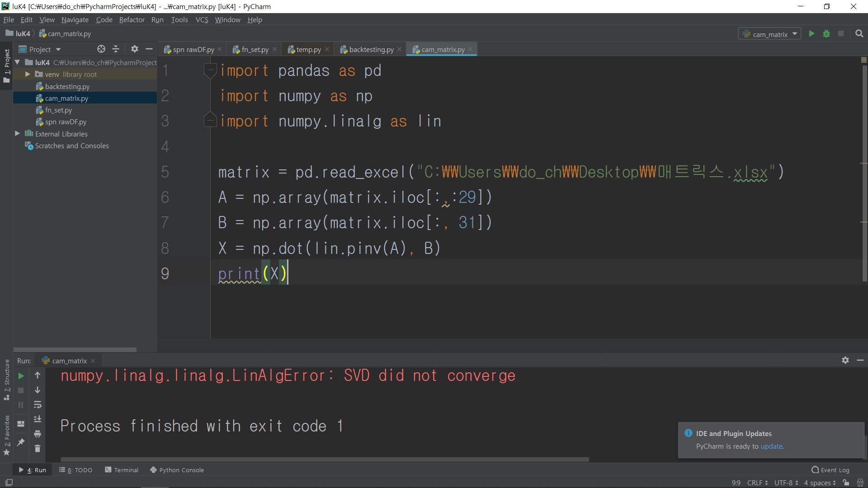Screen dimensions: 868x488
Task: Open the Terminal tool window
Action: coord(122,470)
